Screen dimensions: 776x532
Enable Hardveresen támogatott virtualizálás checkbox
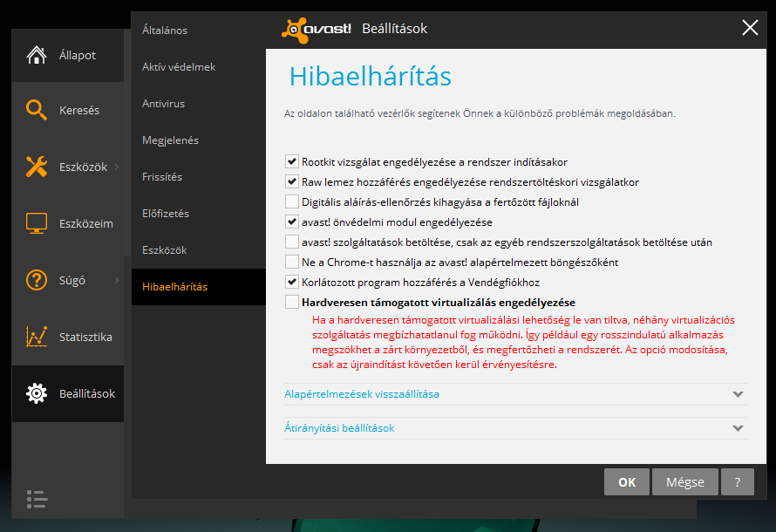click(292, 302)
